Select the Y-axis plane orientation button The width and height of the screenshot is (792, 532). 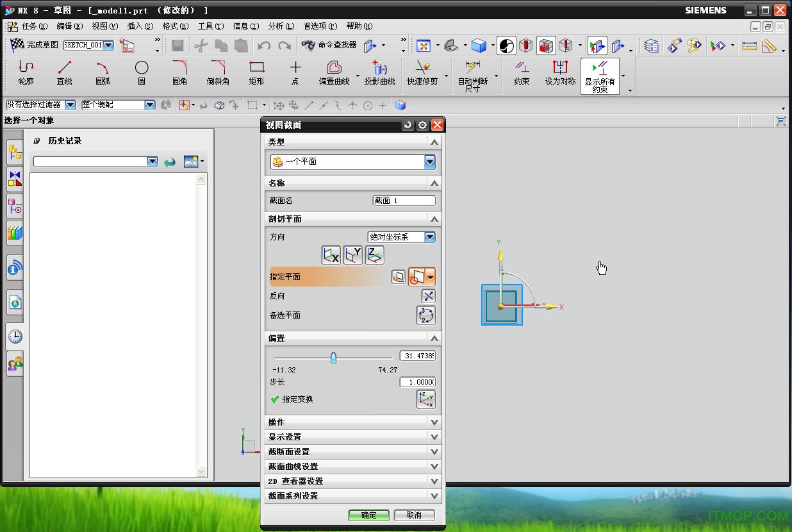click(x=352, y=254)
